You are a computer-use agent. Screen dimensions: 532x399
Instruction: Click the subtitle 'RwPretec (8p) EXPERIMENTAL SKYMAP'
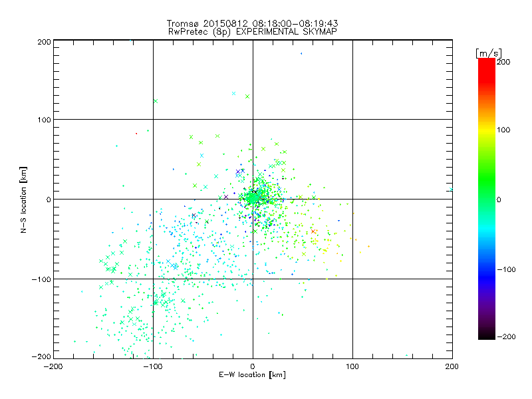[252, 31]
